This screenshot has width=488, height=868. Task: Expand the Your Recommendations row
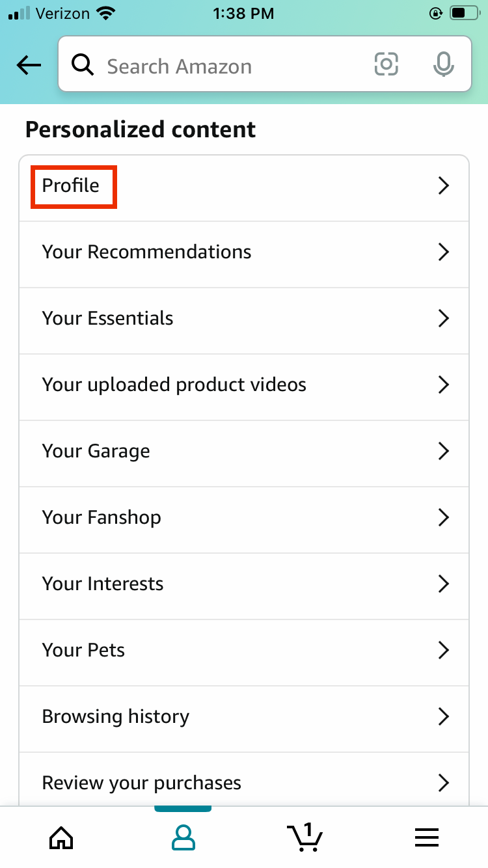click(x=244, y=252)
